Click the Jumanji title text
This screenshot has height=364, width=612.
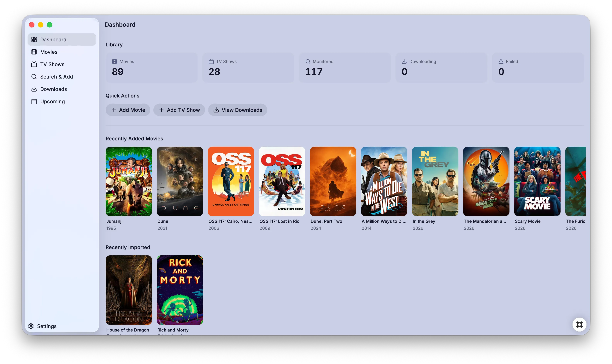point(115,221)
